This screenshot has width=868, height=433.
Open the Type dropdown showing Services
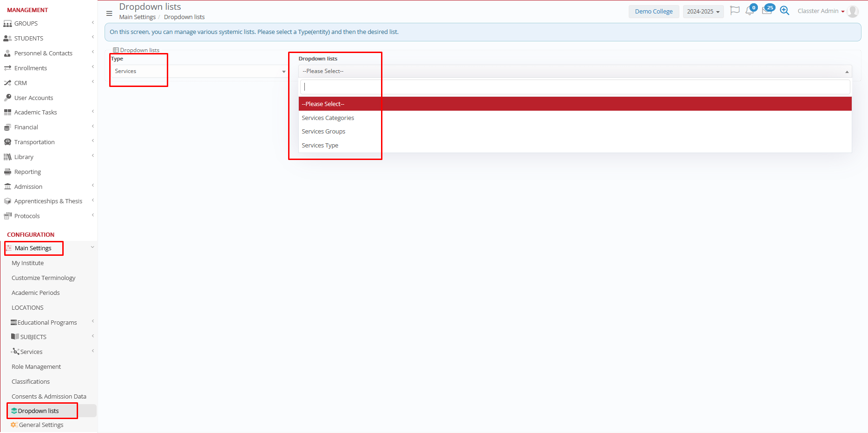[x=199, y=71]
